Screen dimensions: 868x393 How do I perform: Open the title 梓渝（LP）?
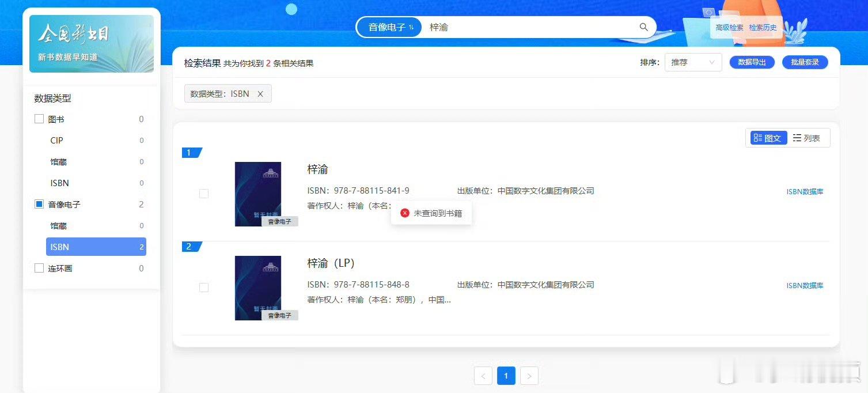331,263
